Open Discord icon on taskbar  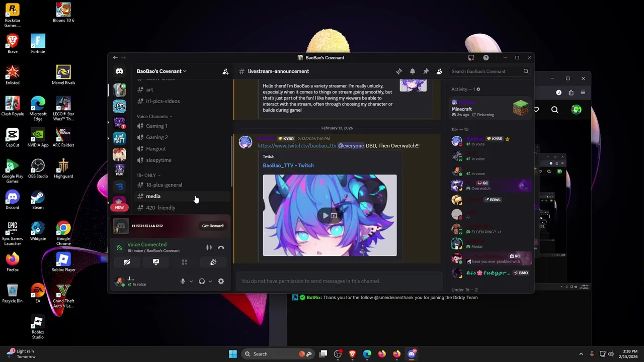[x=412, y=354]
